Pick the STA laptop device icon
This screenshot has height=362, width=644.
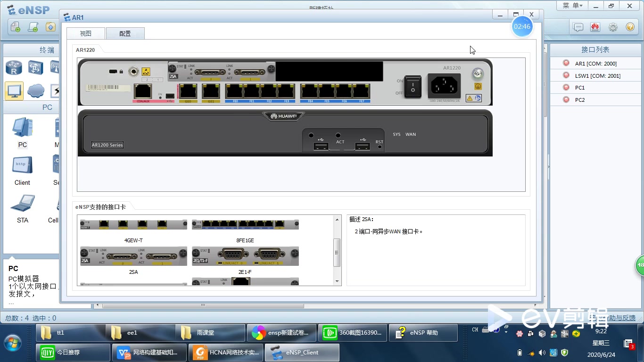pos(22,203)
